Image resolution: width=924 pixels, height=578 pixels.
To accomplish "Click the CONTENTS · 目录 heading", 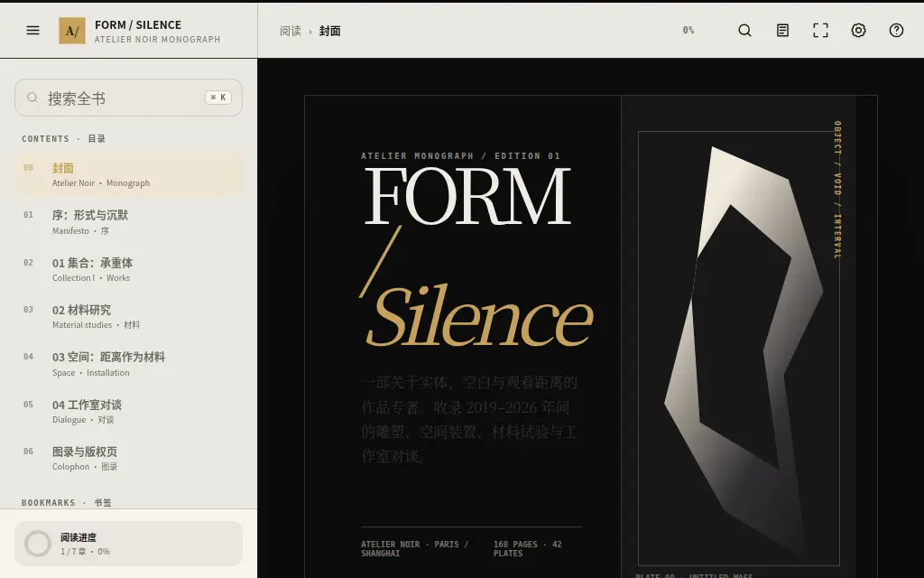I will (64, 138).
